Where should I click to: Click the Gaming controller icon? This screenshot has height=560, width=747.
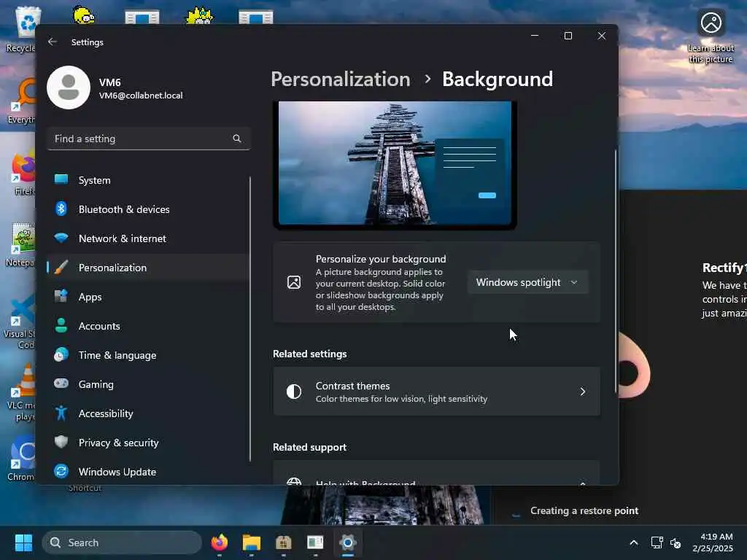(61, 384)
